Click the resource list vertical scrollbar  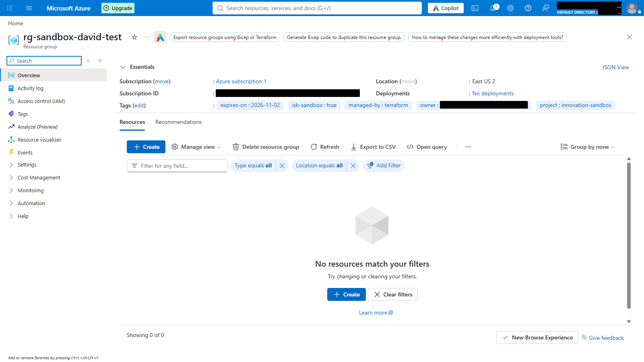pyautogui.click(x=629, y=236)
